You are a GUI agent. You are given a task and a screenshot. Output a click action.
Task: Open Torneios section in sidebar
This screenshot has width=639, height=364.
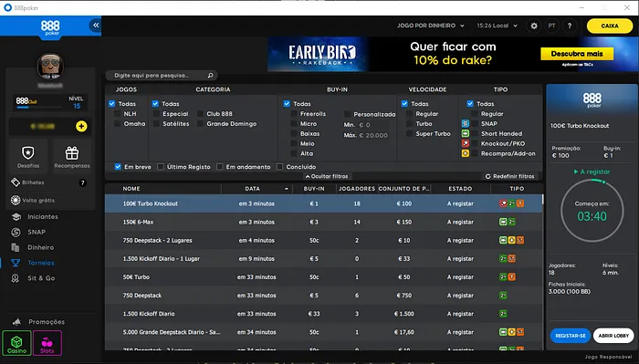pos(41,263)
